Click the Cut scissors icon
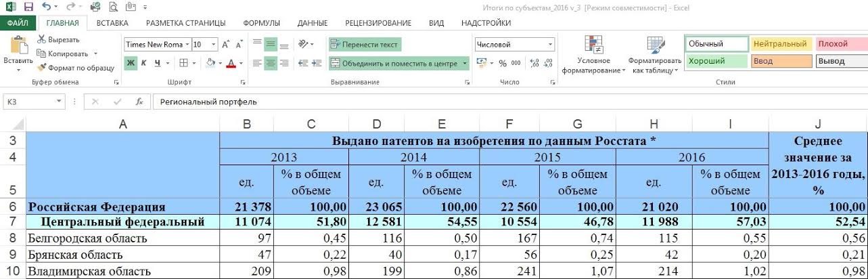 tap(42, 39)
